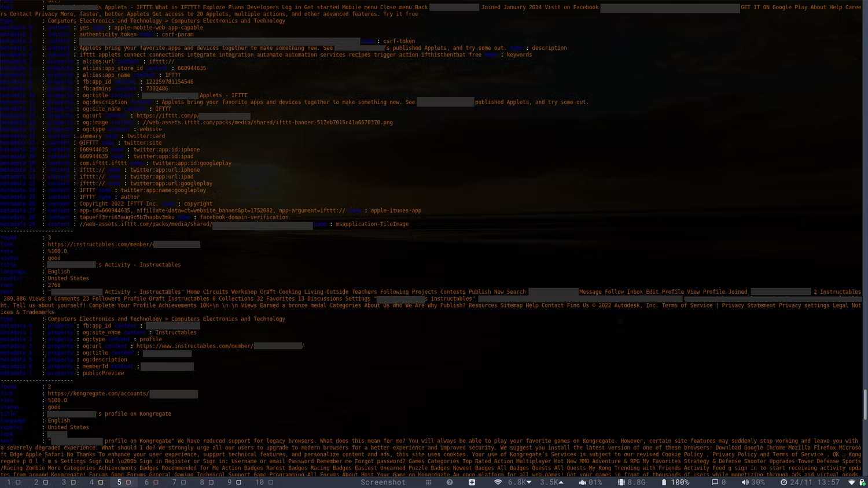Viewport: 868px width, 488px height.
Task: Click the 'Copyright 2022 IFTTT Inc.' text
Action: point(119,204)
